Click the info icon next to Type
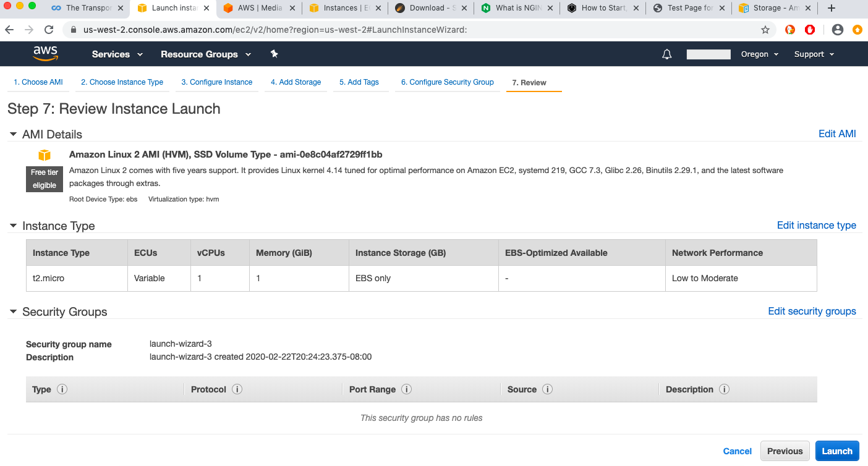This screenshot has height=466, width=868. (62, 389)
